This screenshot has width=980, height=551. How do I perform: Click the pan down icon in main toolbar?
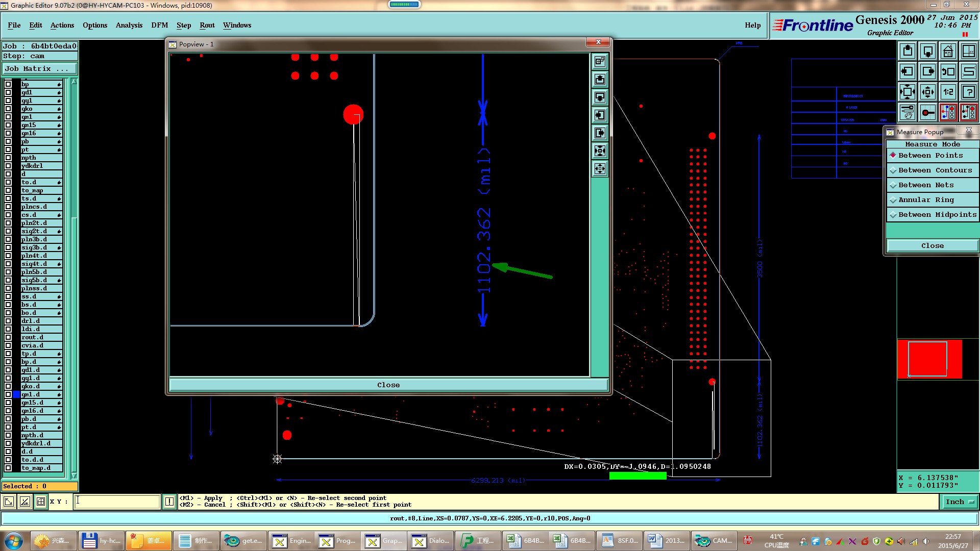pyautogui.click(x=928, y=51)
